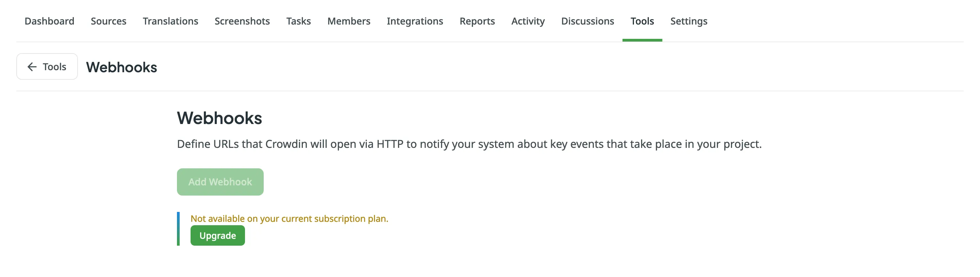Click the subscription plan warning message
The width and height of the screenshot is (980, 277).
point(289,219)
